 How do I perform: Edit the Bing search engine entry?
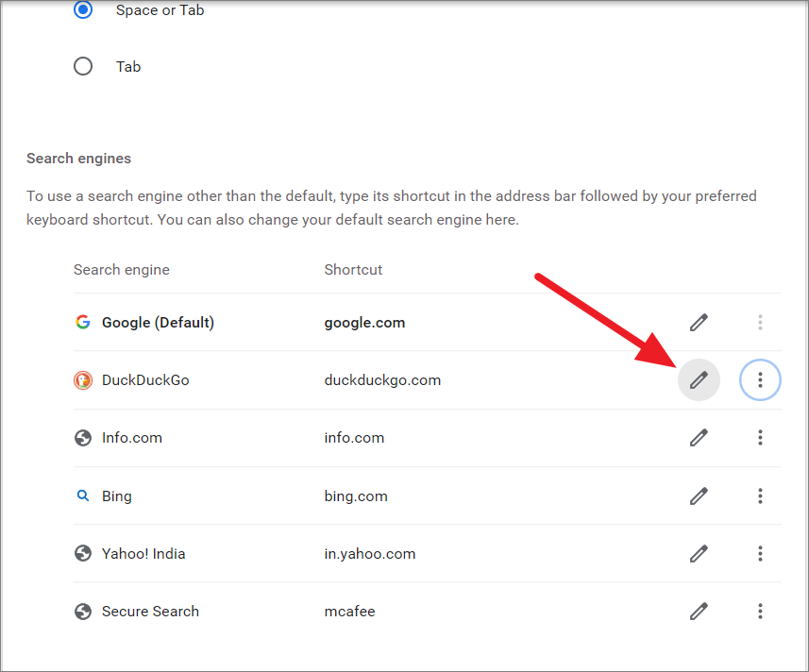[x=699, y=496]
